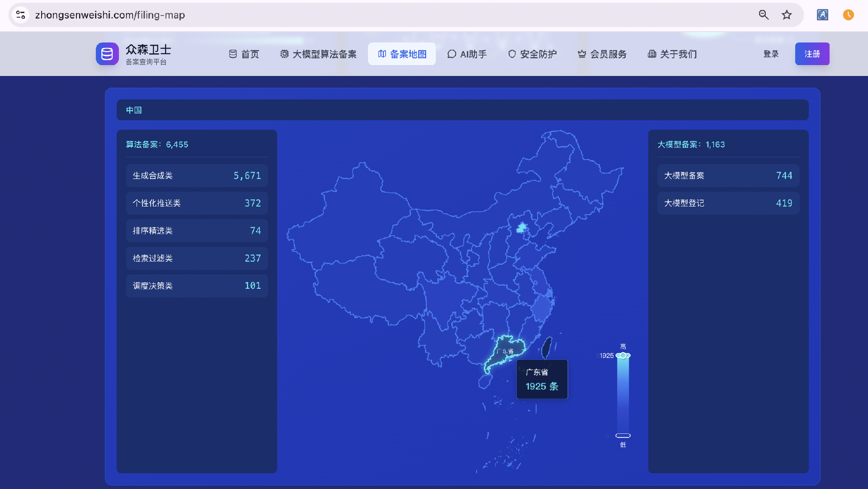
Task: Open 关于我们 page
Action: click(x=672, y=54)
